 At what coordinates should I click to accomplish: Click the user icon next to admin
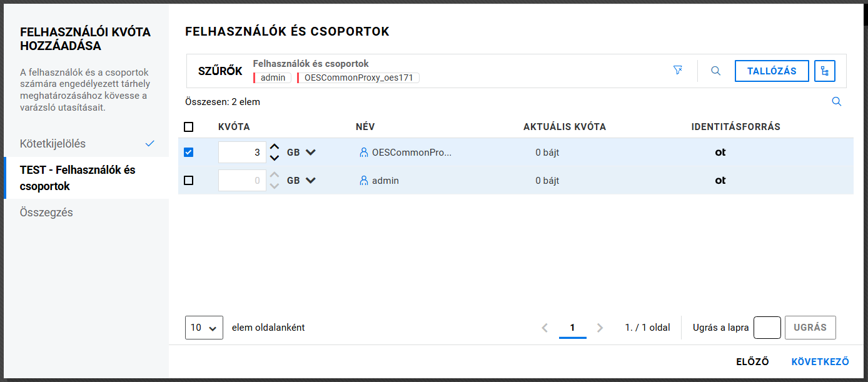click(364, 181)
